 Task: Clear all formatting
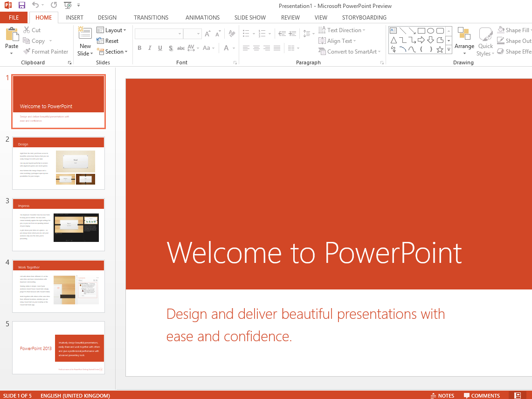tap(232, 34)
